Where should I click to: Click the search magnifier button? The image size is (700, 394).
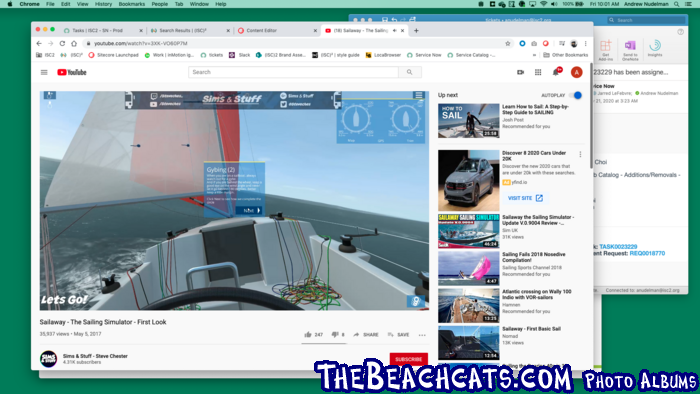coord(409,72)
